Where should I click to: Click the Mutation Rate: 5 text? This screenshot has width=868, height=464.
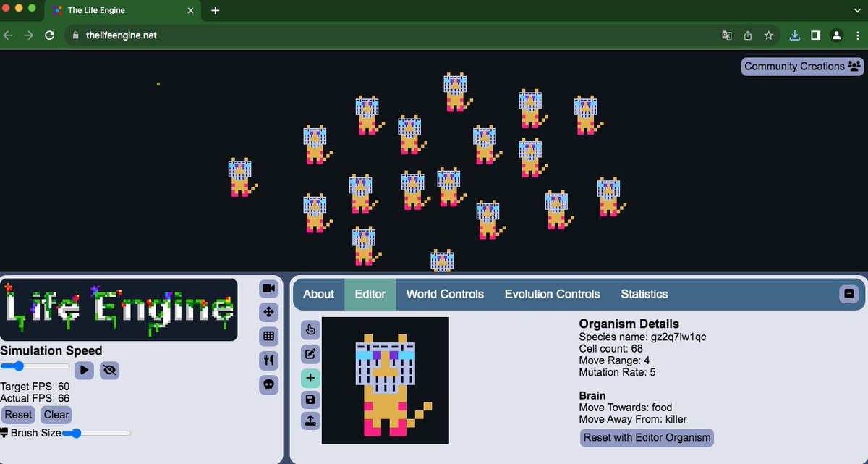click(x=618, y=372)
